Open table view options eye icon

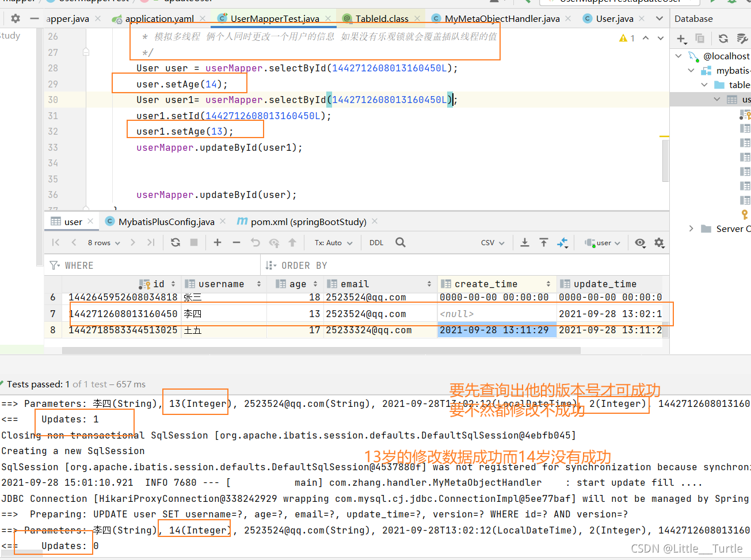tap(640, 242)
